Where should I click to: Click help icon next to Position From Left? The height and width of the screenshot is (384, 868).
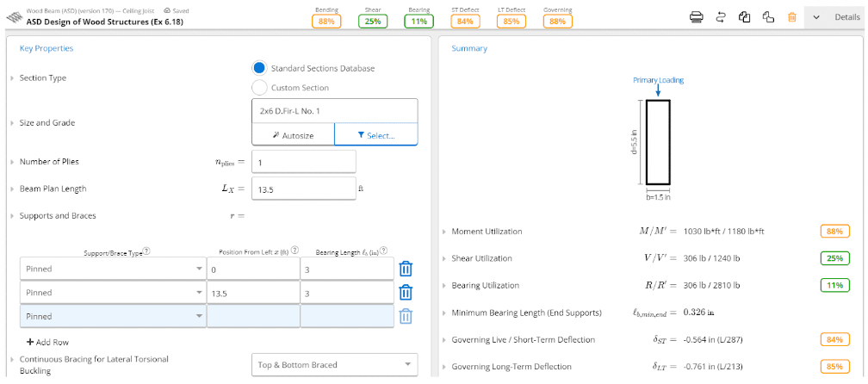[294, 250]
